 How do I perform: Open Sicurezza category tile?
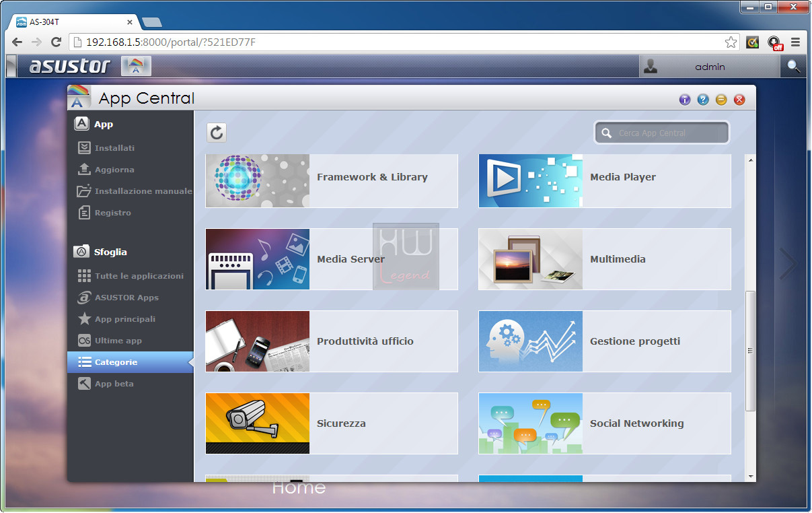tap(332, 423)
